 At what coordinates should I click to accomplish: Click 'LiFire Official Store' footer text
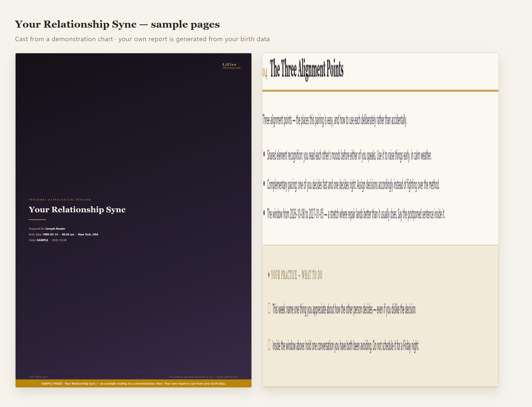coord(38,377)
